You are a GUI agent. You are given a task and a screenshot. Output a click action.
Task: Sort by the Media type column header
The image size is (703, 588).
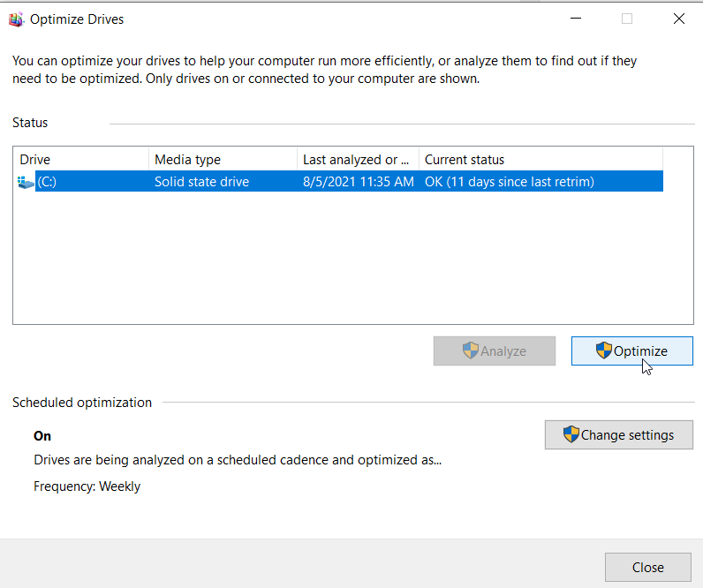tap(223, 160)
